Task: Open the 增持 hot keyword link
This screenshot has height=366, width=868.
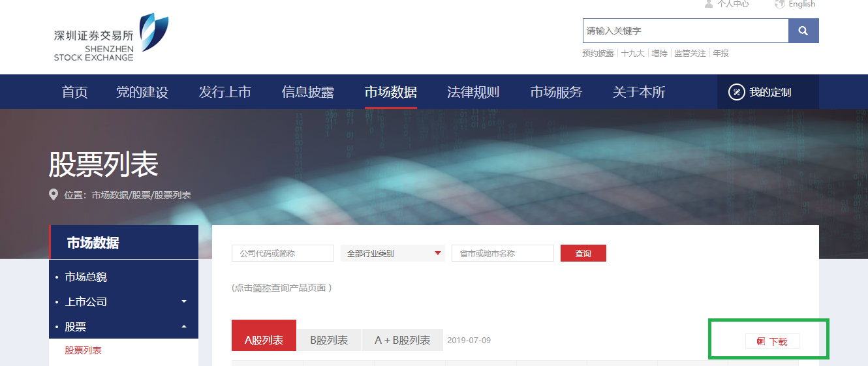Action: click(659, 53)
